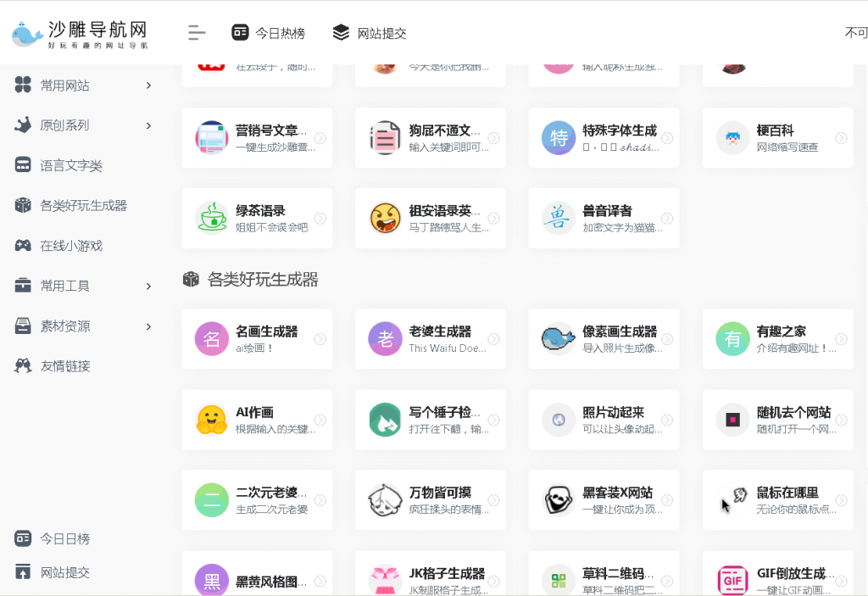
Task: Click the 今日热榜 calendar icon in top bar
Action: point(239,33)
